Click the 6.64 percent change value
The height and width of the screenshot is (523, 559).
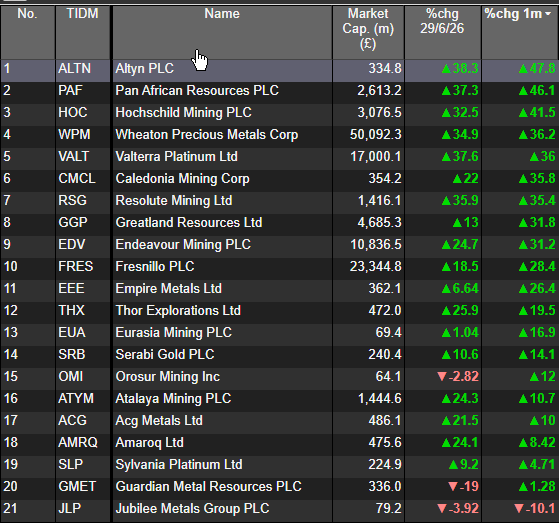460,289
